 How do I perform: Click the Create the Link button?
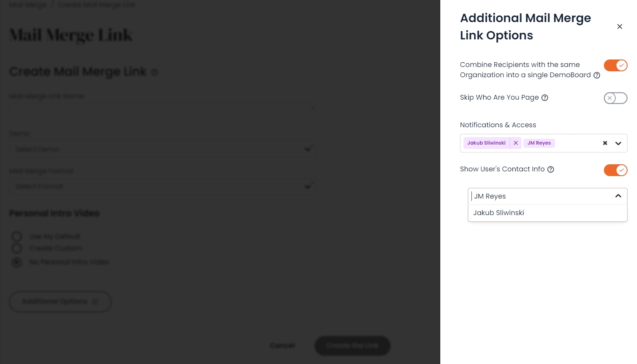coord(352,345)
